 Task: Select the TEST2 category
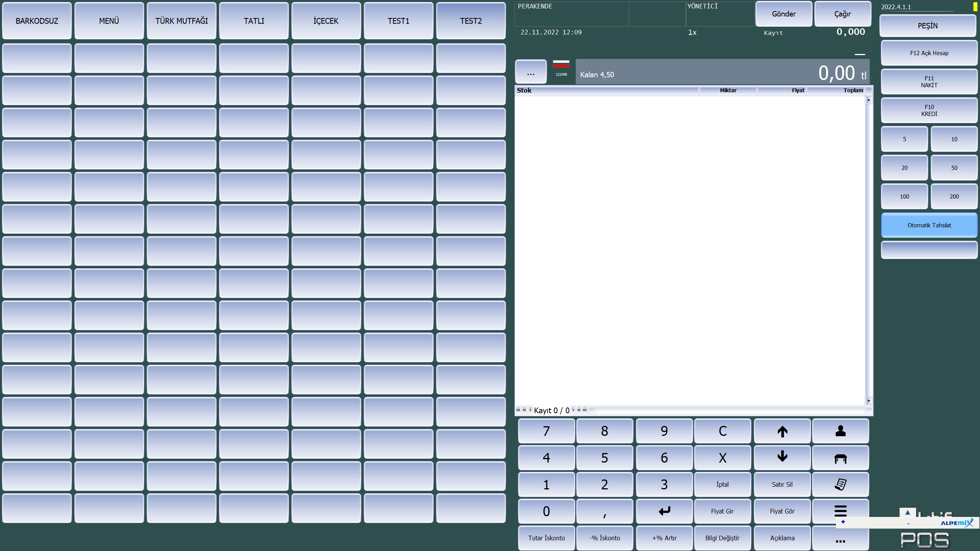tap(471, 21)
